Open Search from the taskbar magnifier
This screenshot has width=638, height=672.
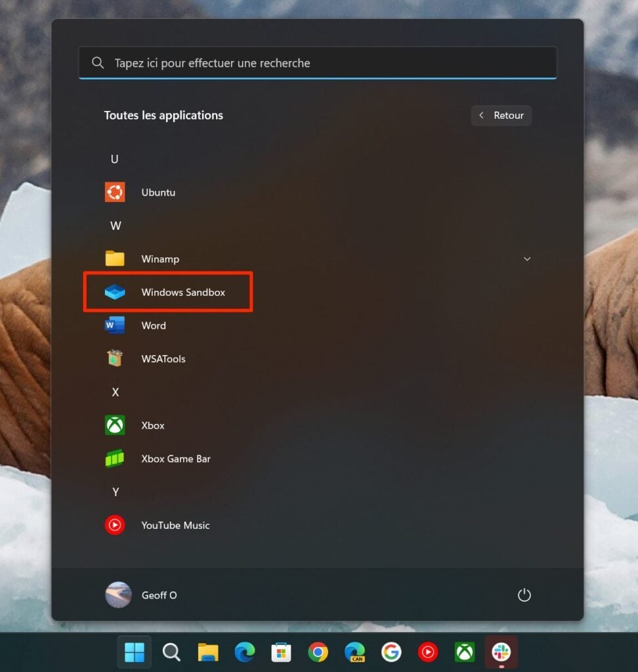click(x=171, y=652)
